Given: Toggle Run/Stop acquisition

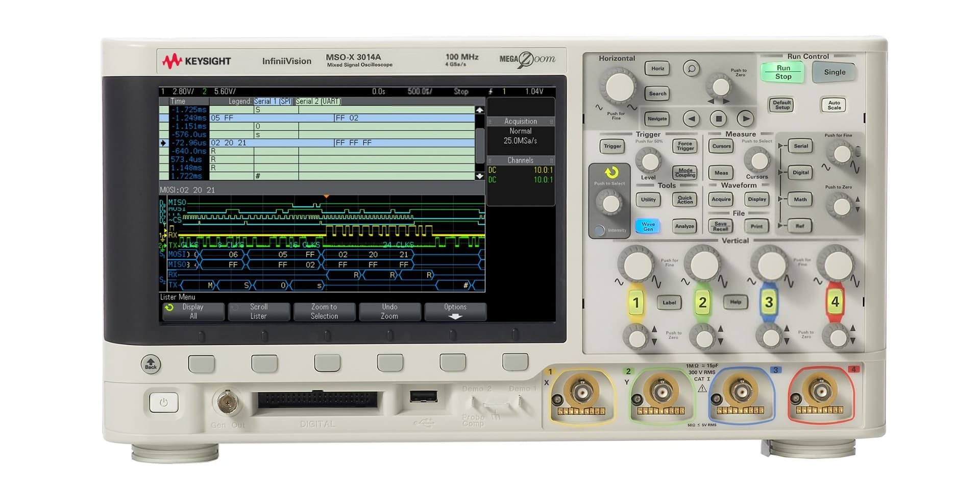Looking at the screenshot, I should (x=781, y=71).
